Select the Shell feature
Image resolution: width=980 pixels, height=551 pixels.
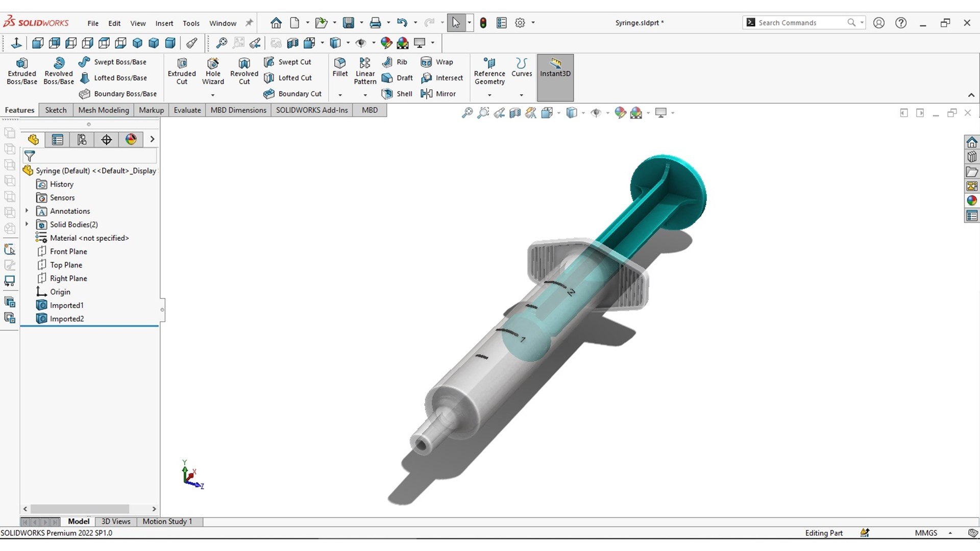pyautogui.click(x=397, y=94)
